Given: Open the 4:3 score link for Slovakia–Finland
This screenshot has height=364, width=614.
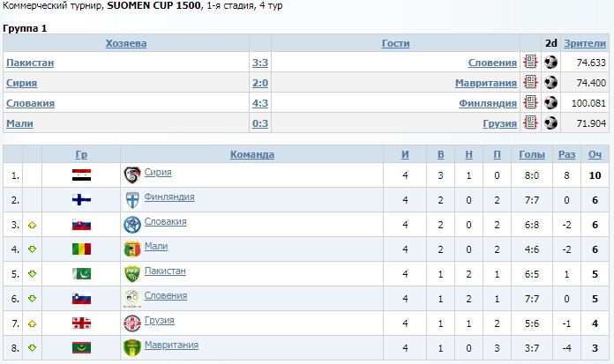Looking at the screenshot, I should [x=260, y=103].
